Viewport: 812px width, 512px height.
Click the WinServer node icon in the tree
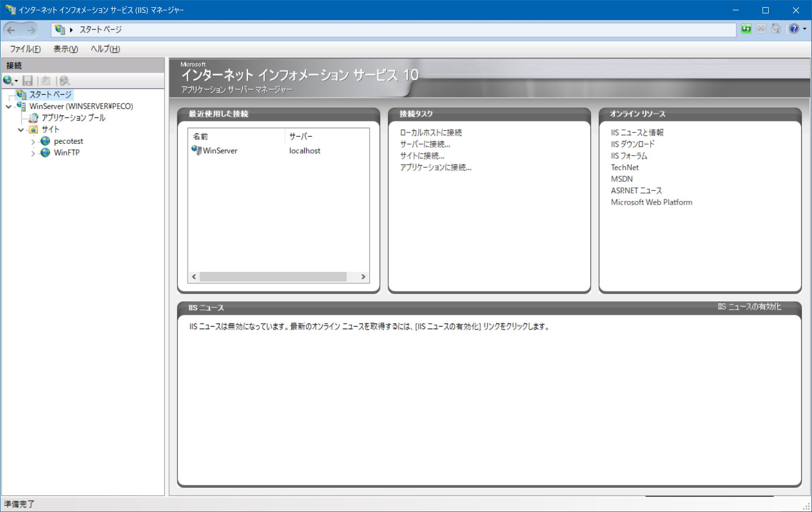[x=21, y=106]
